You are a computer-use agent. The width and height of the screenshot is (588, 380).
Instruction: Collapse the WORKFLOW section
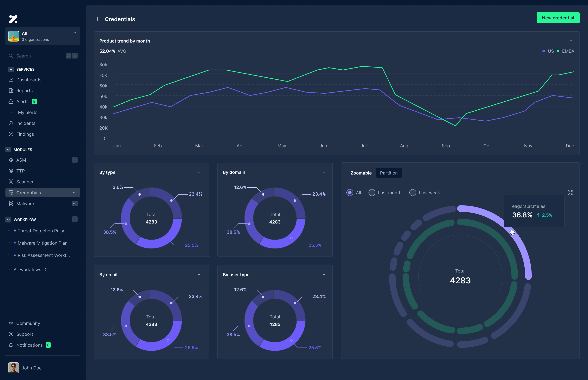coord(8,220)
